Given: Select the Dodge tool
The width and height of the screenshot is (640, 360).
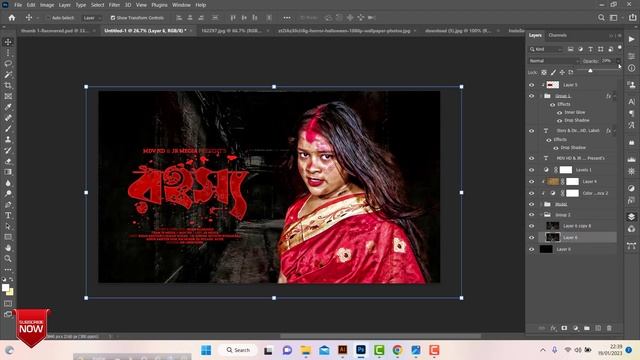Looking at the screenshot, I should 8,193.
